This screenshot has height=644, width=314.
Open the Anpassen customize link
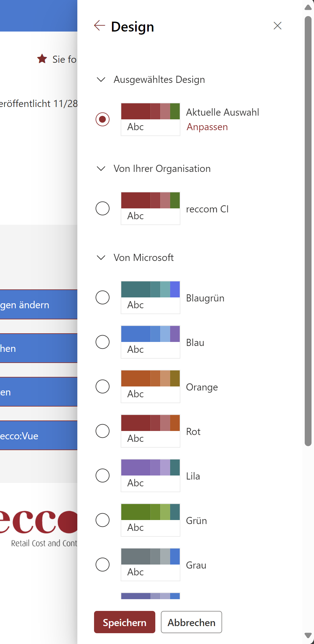click(x=207, y=127)
